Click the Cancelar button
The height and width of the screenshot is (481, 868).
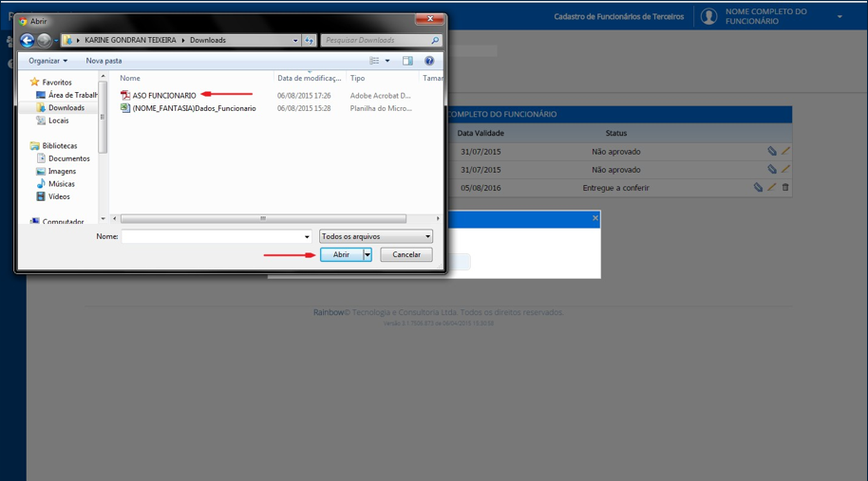click(406, 254)
